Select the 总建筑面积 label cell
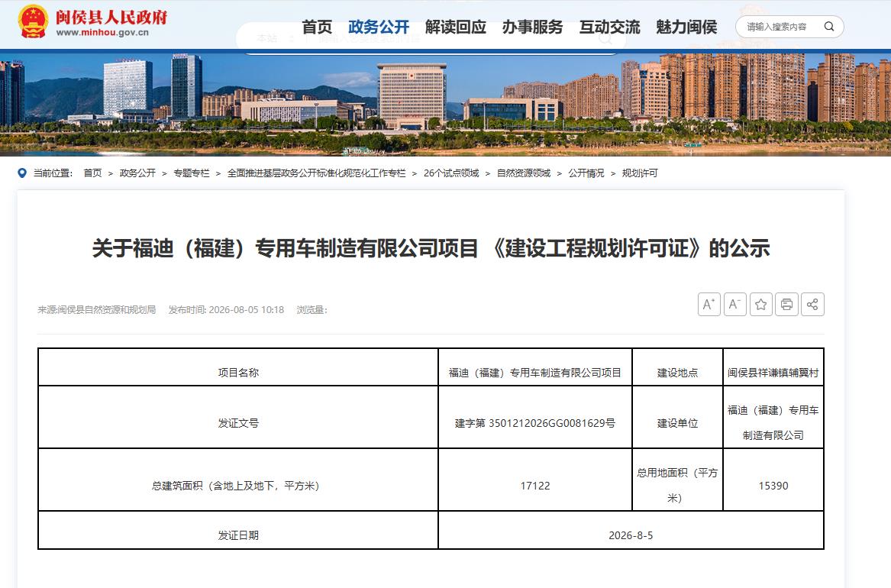Screen dimensions: 891x588 pos(238,480)
